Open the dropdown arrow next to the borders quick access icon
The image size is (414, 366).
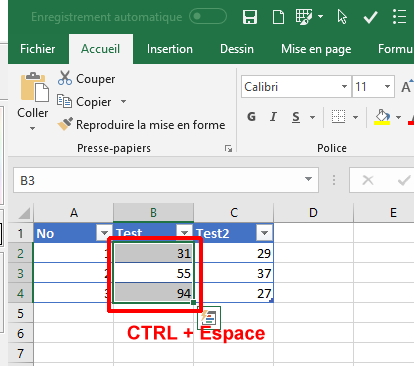[320, 16]
